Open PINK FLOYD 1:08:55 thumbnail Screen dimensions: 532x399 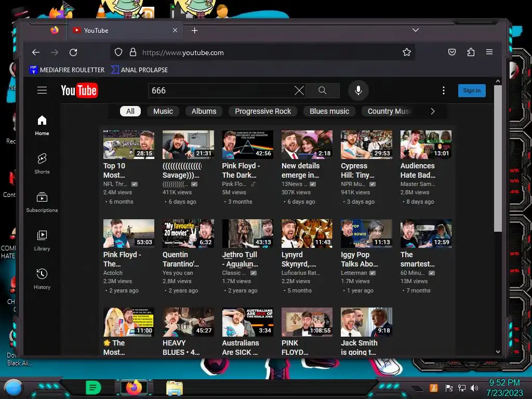307,322
